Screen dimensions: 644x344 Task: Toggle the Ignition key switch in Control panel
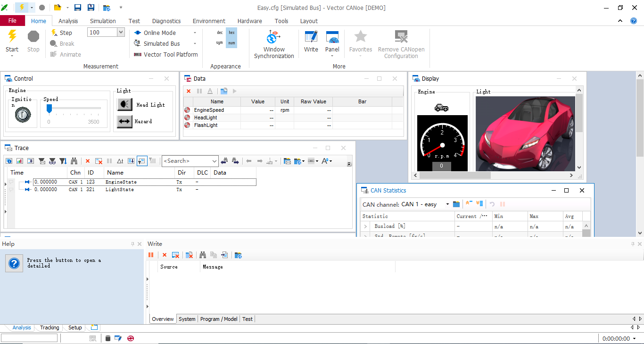(x=23, y=115)
